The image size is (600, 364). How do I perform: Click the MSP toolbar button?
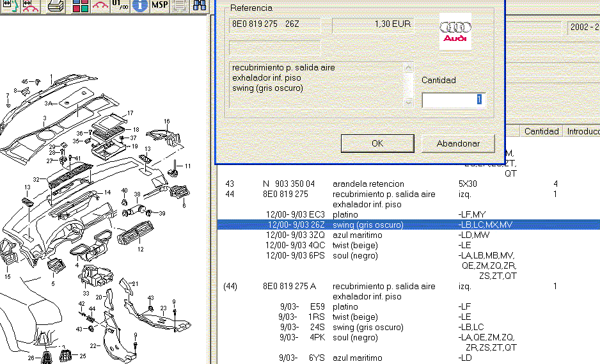click(x=160, y=6)
